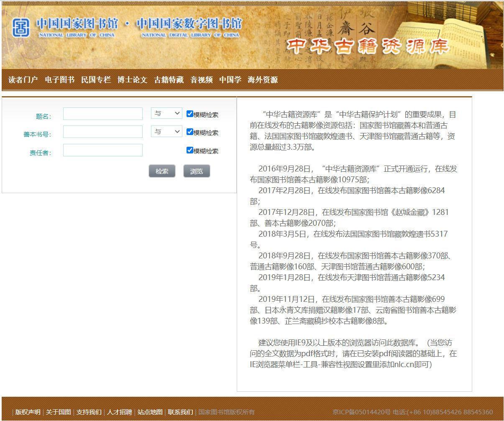Open 古籍特藏 navigation menu item
This screenshot has height=421, width=504.
[x=169, y=80]
